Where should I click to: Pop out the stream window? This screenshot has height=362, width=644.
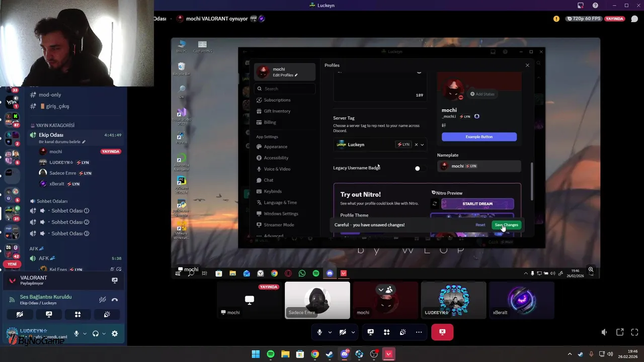(x=620, y=332)
